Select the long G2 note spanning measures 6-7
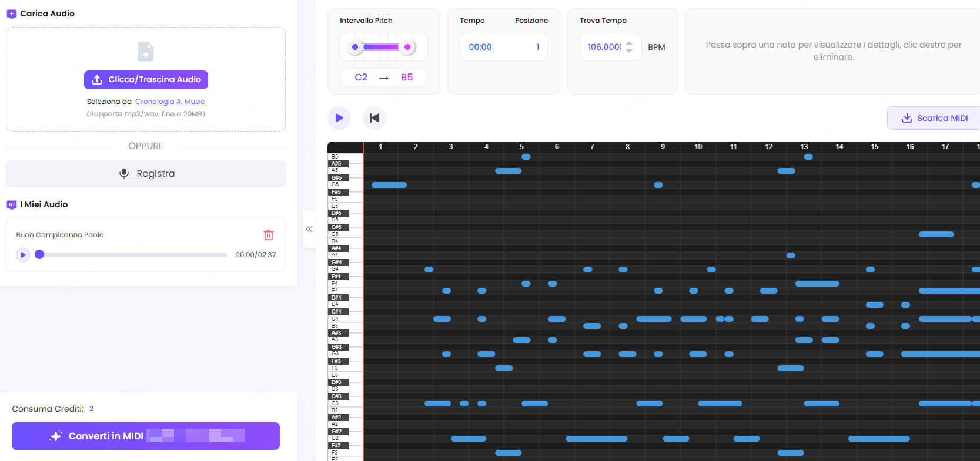This screenshot has width=980, height=461. [597, 439]
